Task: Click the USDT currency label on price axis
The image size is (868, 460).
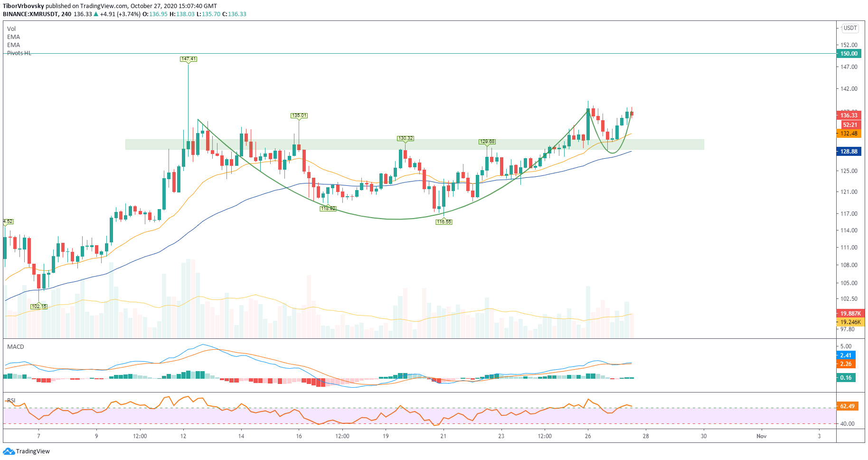Action: coord(850,28)
